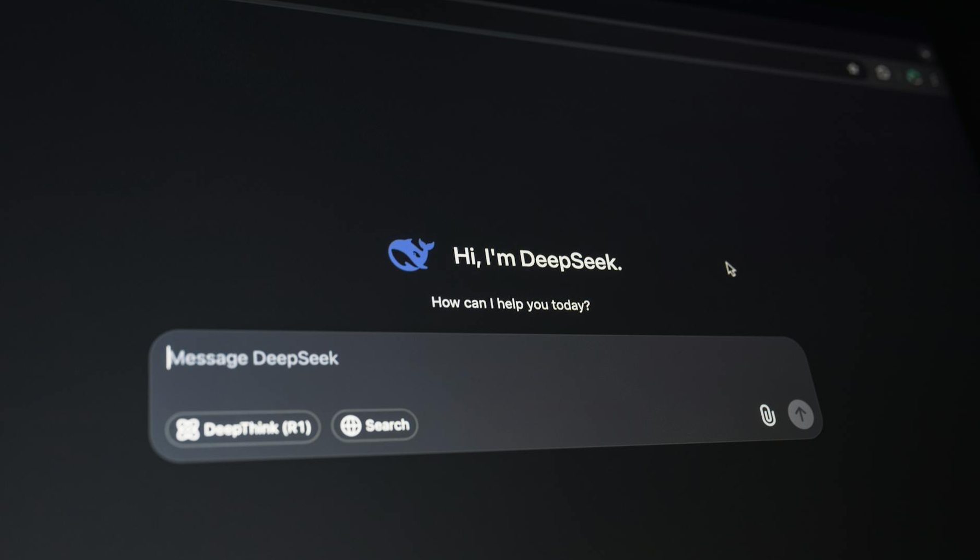This screenshot has height=560, width=980.
Task: Click the blinking text cursor before Message
Action: tap(168, 357)
